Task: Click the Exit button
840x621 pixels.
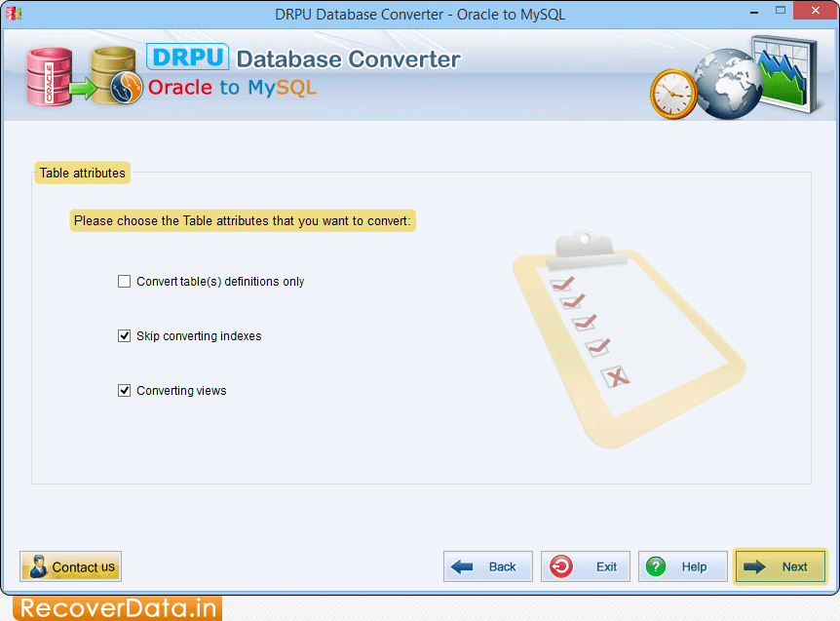Action: tap(586, 566)
